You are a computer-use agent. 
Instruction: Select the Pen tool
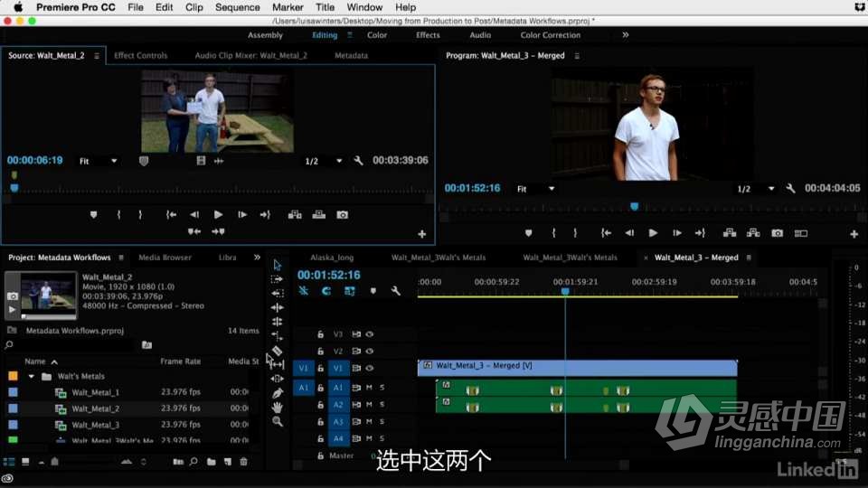click(x=278, y=393)
